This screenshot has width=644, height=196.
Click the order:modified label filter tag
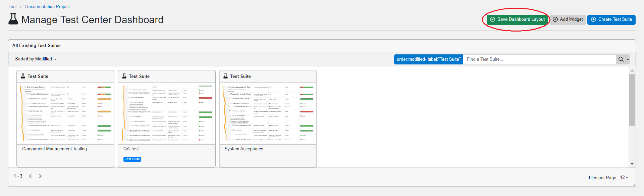(x=429, y=59)
